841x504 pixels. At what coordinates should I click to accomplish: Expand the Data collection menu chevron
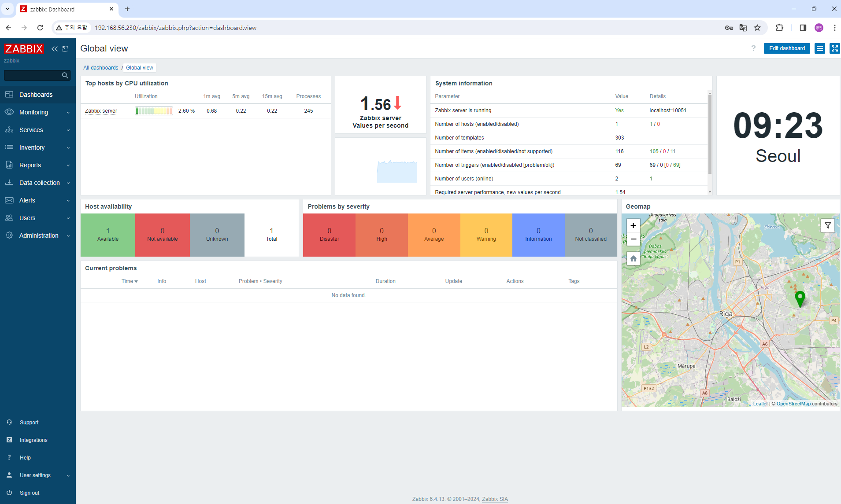point(68,183)
